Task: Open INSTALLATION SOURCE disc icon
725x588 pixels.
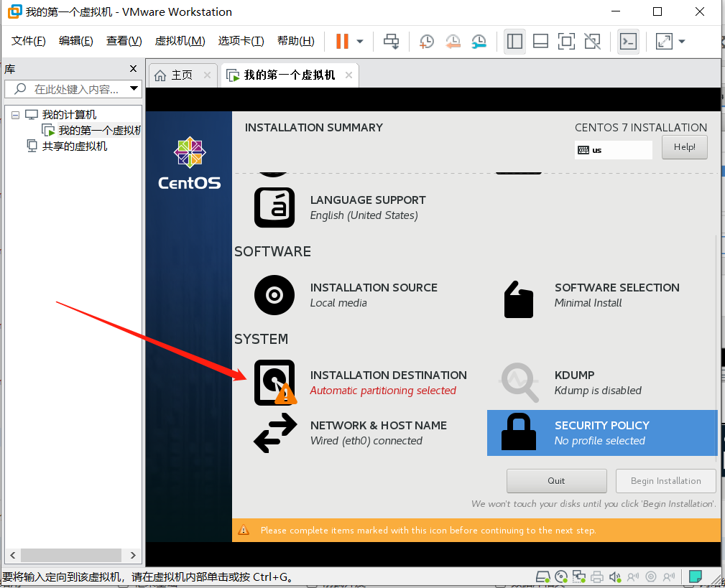Action: tap(274, 294)
